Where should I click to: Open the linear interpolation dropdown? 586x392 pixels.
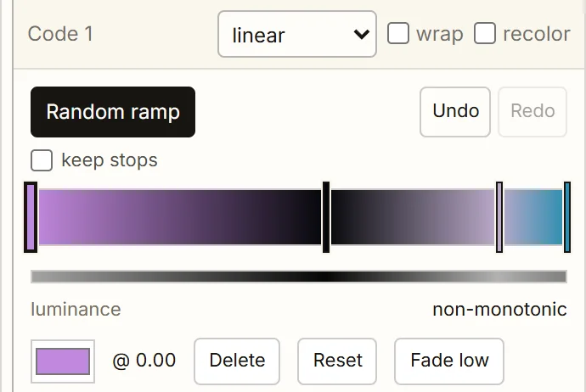[296, 34]
